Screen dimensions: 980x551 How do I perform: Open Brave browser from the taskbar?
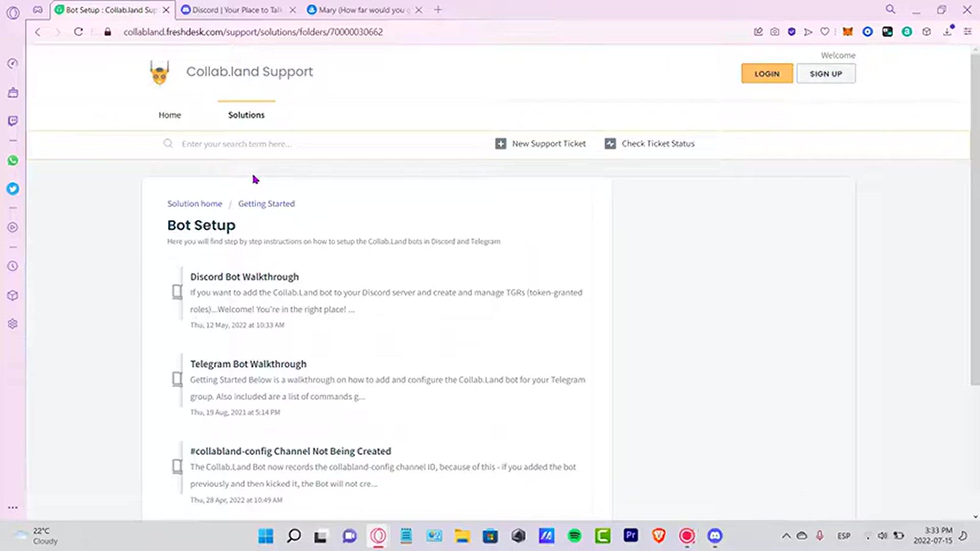click(659, 536)
